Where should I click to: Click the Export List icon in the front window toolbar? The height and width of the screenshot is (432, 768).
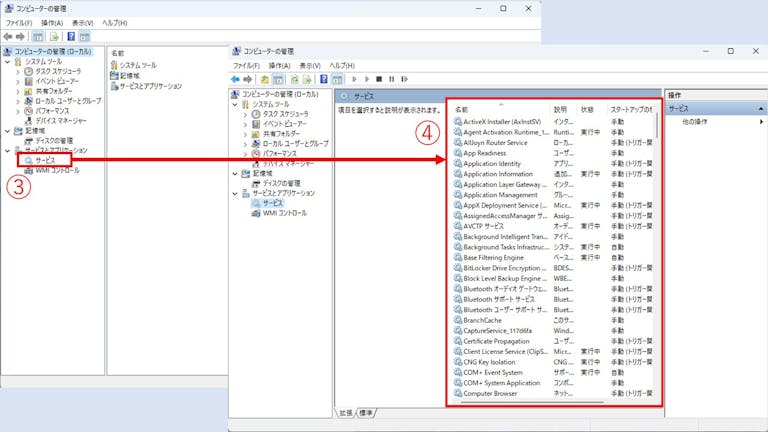click(x=307, y=79)
